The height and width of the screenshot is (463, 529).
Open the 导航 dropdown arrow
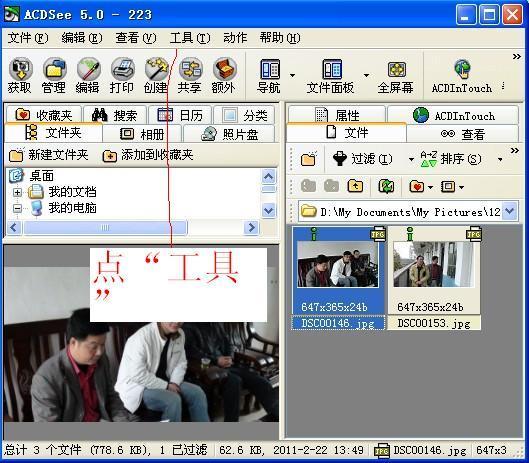point(293,76)
